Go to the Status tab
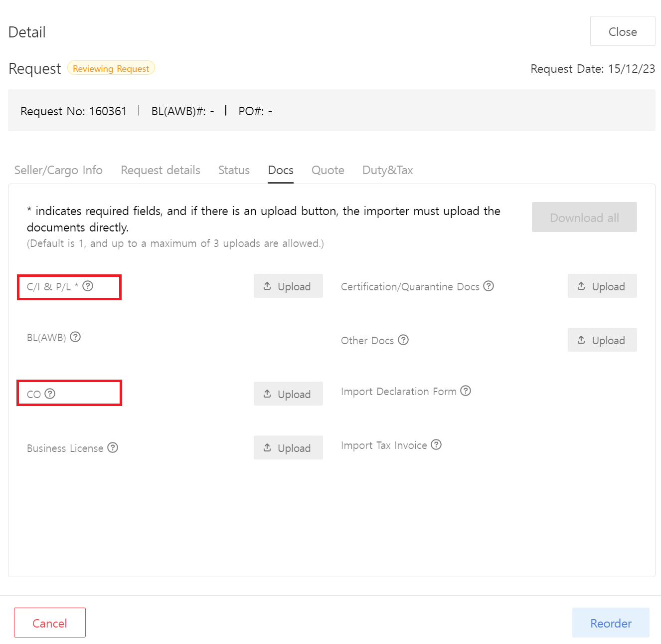661x644 pixels. [234, 170]
